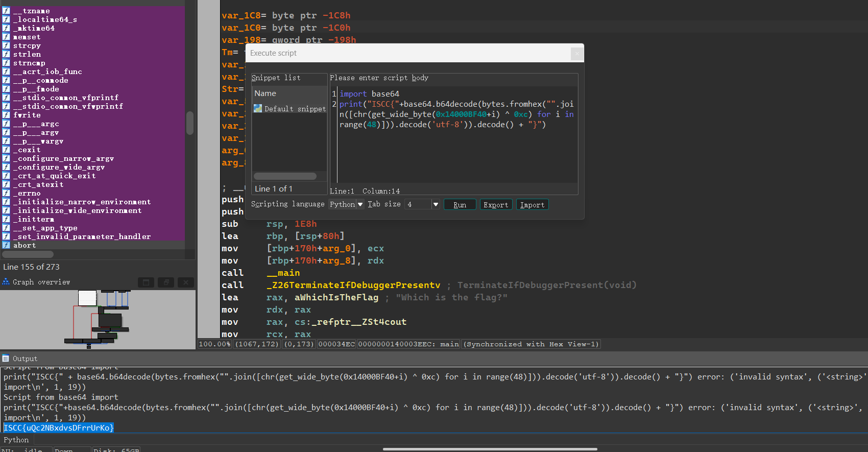Select the strncmp function icon
Viewport: 868px width, 452px height.
point(6,63)
